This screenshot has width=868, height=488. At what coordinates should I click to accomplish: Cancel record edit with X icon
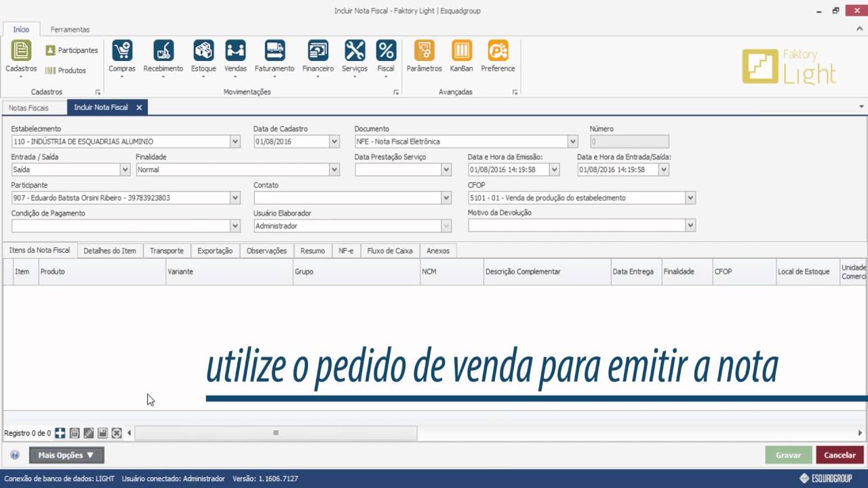[x=117, y=433]
